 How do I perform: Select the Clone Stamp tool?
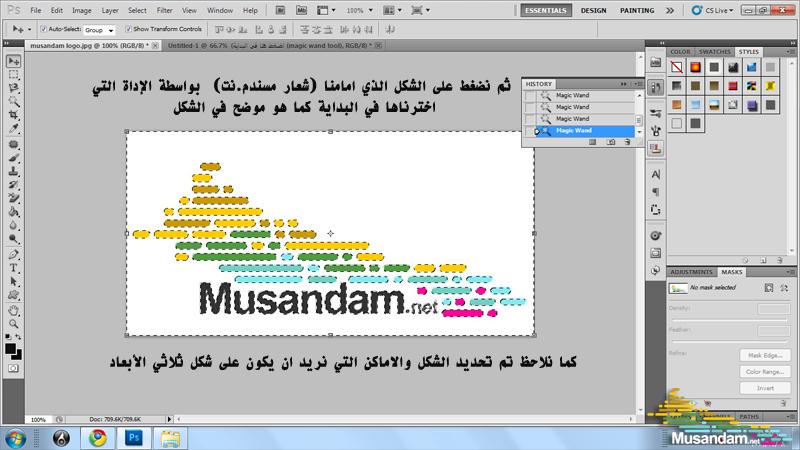tap(13, 171)
